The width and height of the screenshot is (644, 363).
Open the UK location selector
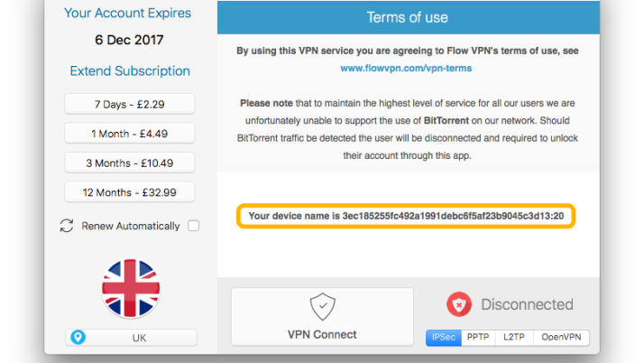(132, 338)
